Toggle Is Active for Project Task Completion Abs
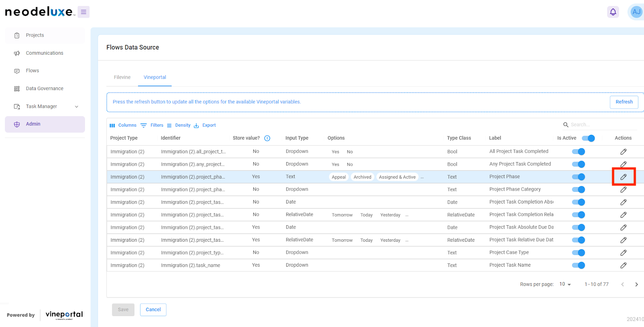 [x=578, y=202]
